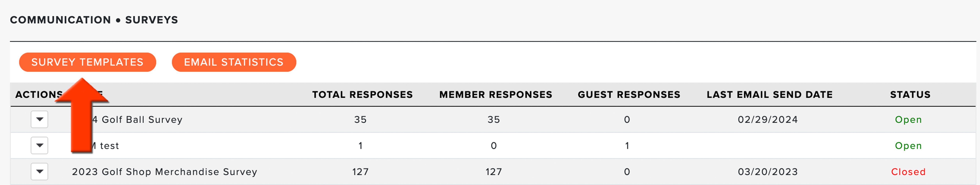Sort by Member Responses column header

click(x=496, y=95)
